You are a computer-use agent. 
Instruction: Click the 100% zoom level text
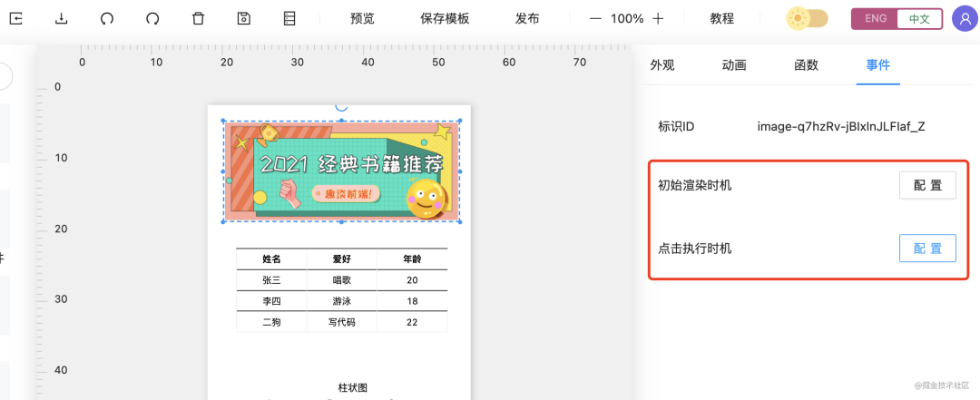pos(627,19)
